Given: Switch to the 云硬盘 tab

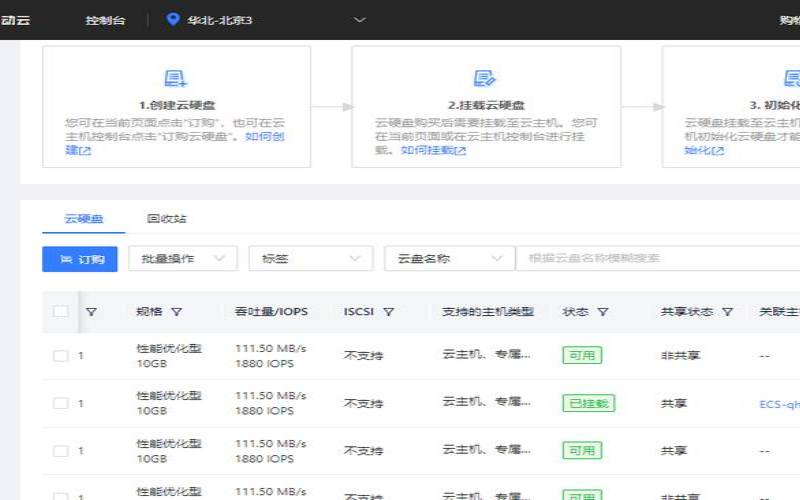Looking at the screenshot, I should (x=84, y=219).
